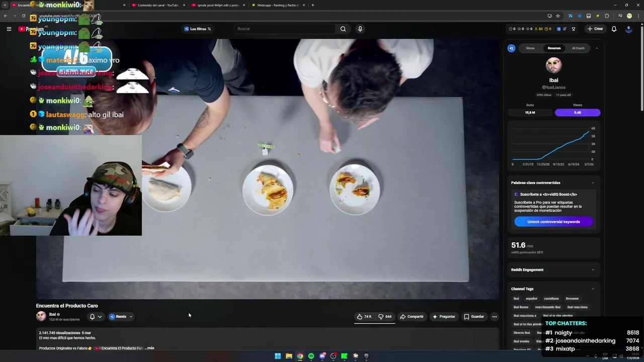Switch to the 'qevale prod 444jet edit' tab
Image resolution: width=644 pixels, height=362 pixels.
point(218,5)
